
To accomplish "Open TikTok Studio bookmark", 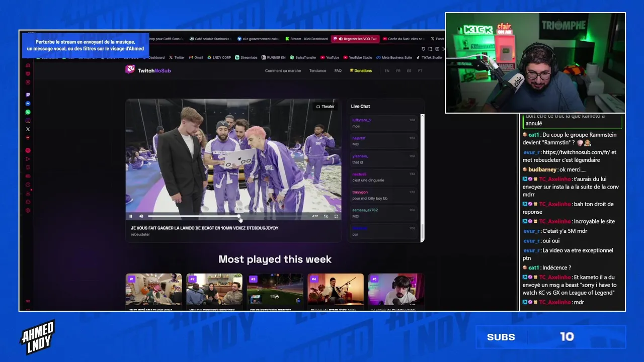I will click(x=429, y=57).
